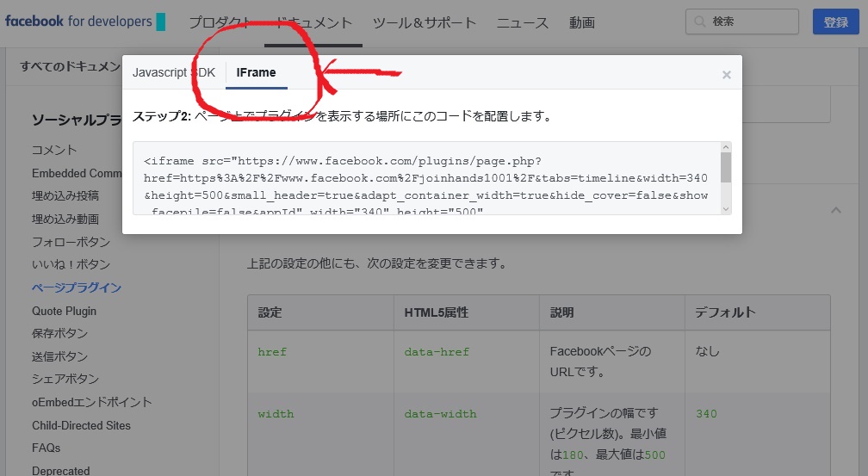Open the Embedded Comments sidebar link

click(x=77, y=173)
